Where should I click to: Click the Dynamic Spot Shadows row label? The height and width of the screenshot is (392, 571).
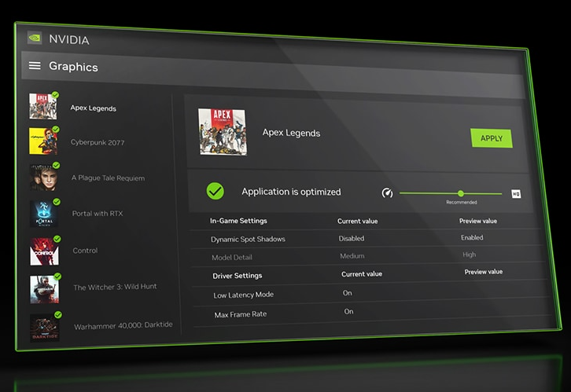248,240
